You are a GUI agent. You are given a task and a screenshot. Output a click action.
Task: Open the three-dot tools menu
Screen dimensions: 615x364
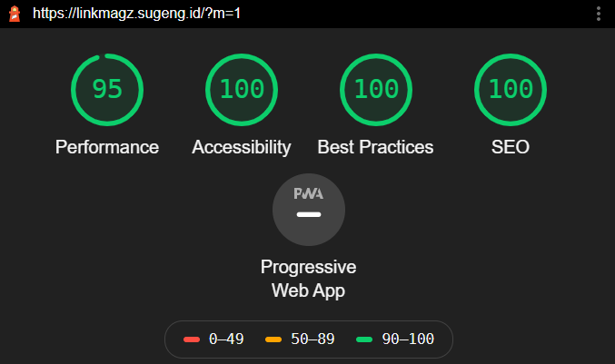[598, 14]
